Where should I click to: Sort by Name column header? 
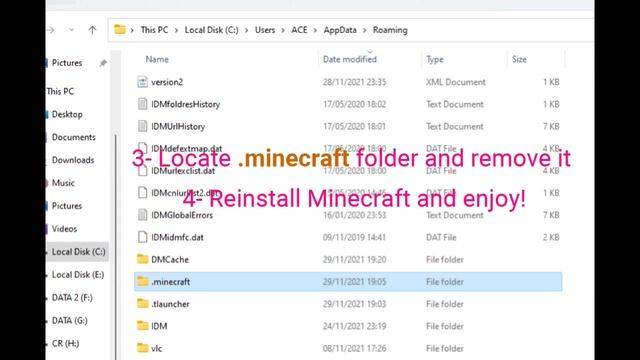157,59
